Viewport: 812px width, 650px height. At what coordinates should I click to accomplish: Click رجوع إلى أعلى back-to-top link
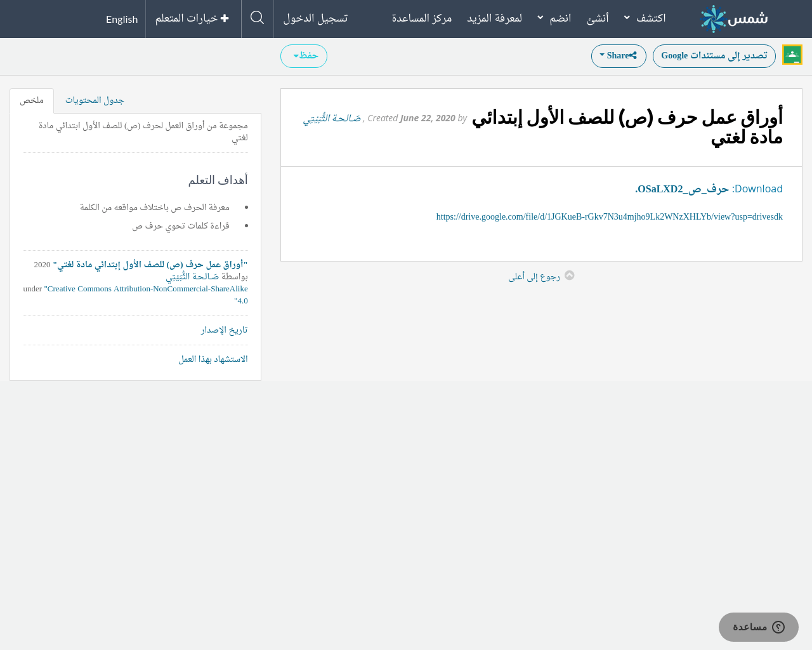(x=534, y=276)
